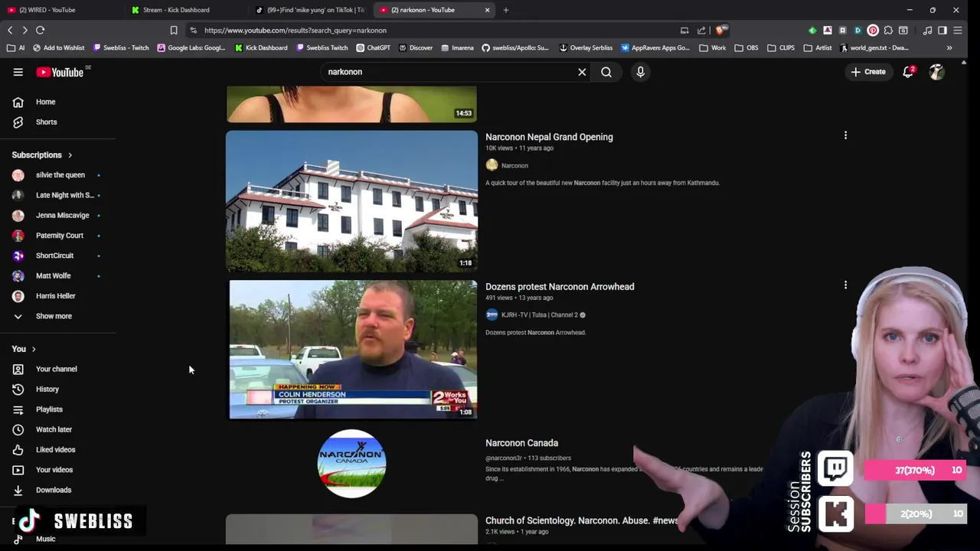Open ChatGPT bookmark
Screen dimensions: 980x551
372,47
